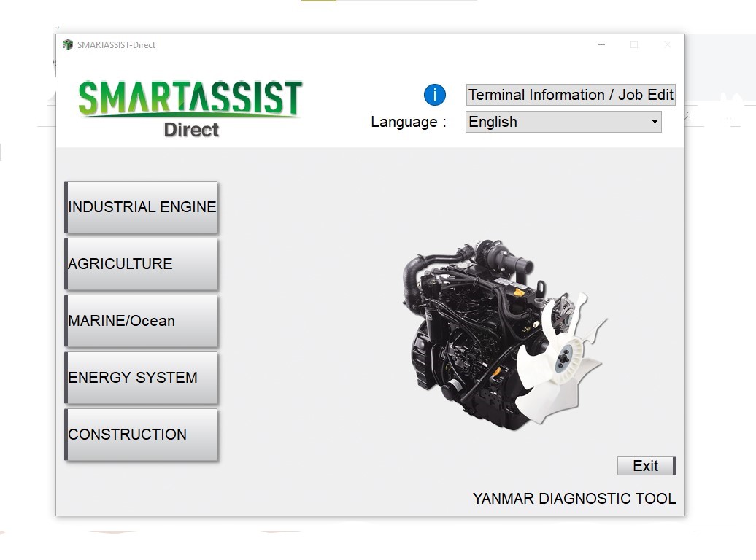Click the engine's white cooling fan
Image resolution: width=756 pixels, height=560 pixels.
[562, 357]
